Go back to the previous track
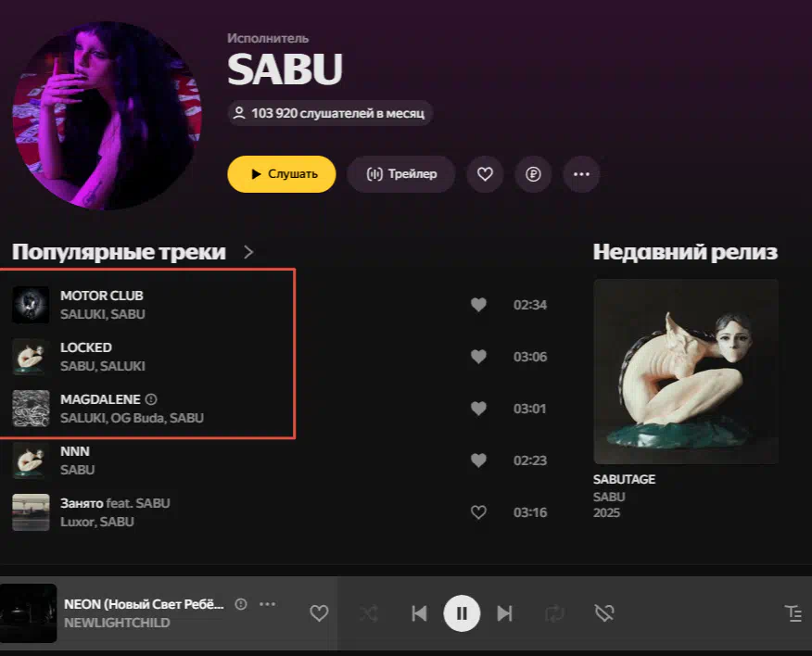812x656 pixels. point(419,613)
